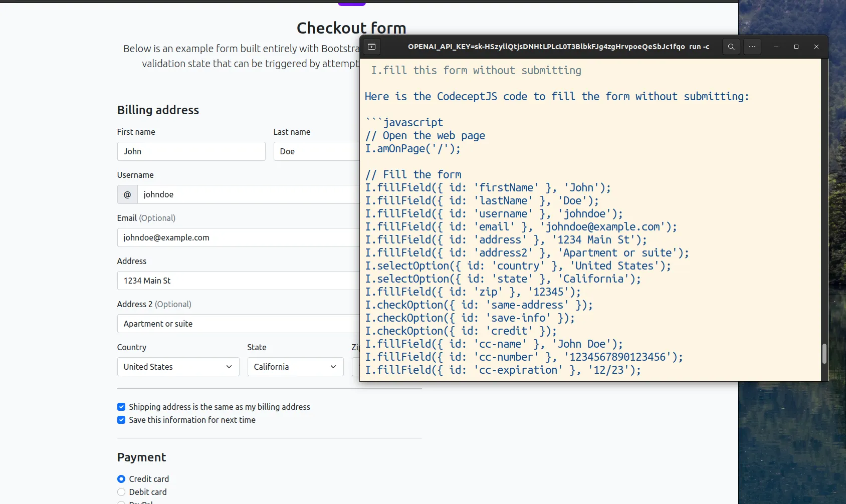
Task: Click the terminal new tab icon
Action: (371, 47)
